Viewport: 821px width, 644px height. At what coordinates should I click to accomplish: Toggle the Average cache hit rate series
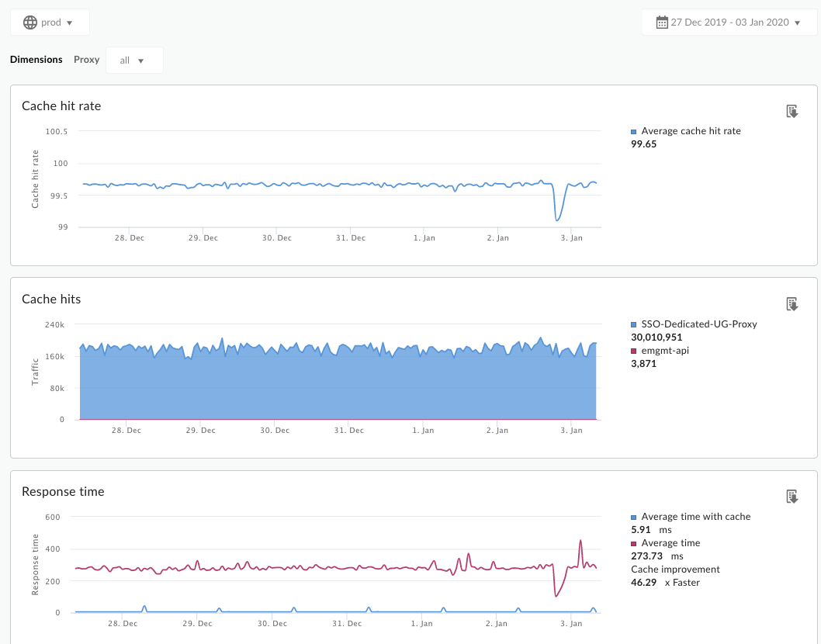[691, 131]
